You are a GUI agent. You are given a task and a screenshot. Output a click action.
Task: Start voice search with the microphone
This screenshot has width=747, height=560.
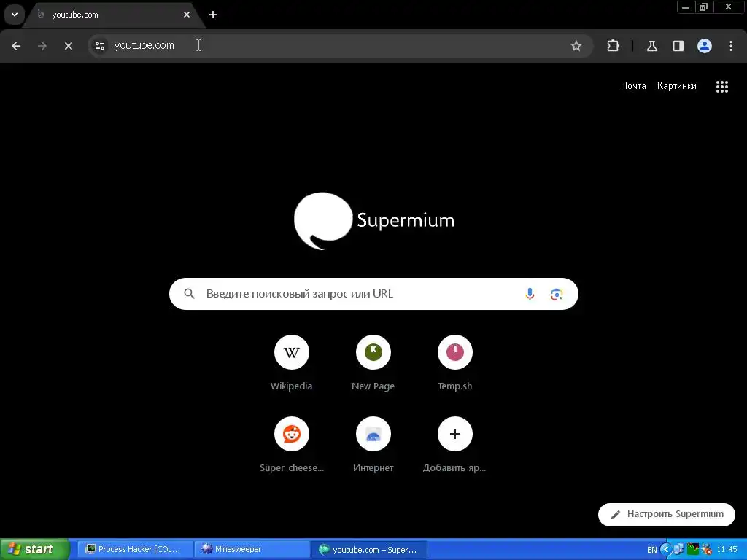click(530, 294)
